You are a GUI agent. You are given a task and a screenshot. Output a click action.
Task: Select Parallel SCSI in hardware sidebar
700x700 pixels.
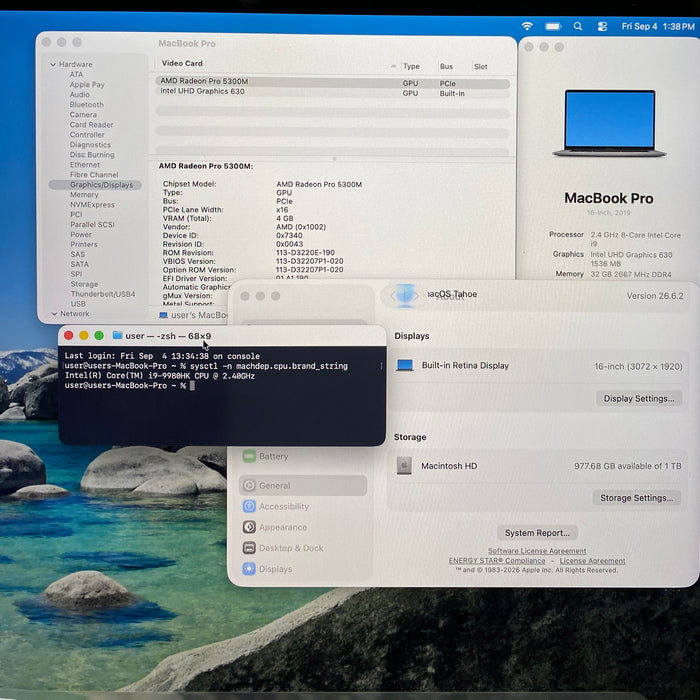(x=92, y=224)
